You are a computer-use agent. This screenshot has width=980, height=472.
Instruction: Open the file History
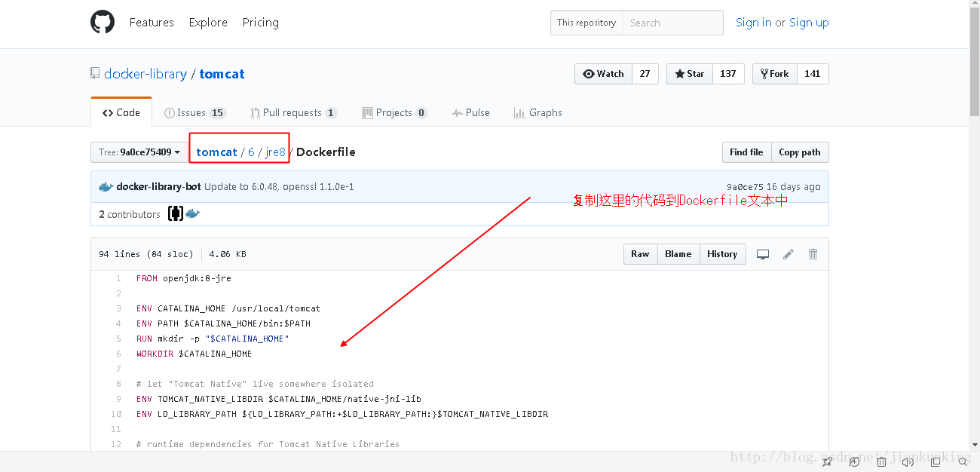722,254
